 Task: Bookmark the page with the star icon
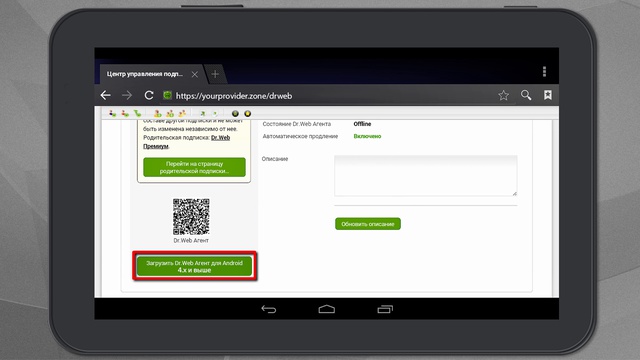pos(503,96)
